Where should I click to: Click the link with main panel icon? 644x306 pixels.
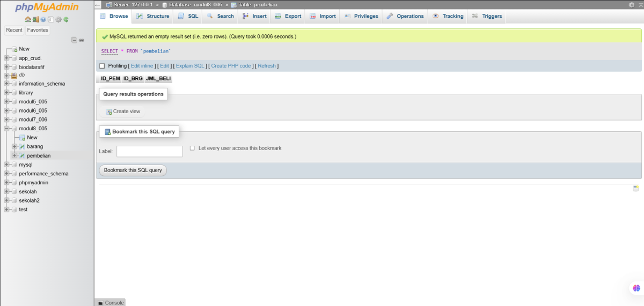(82, 40)
